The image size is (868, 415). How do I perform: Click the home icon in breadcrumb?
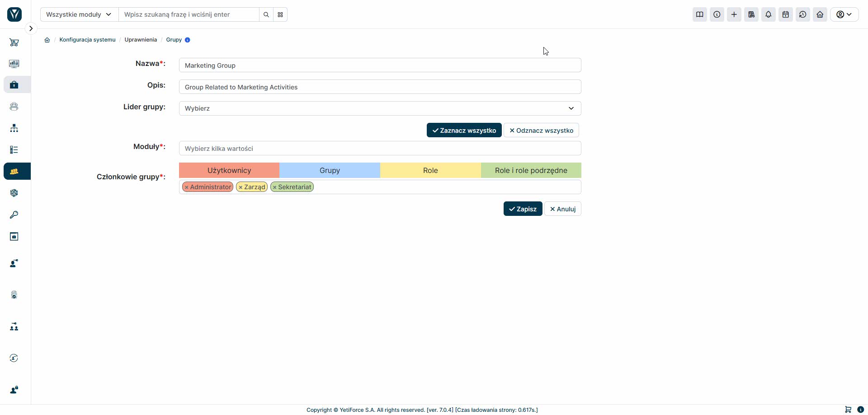pos(47,40)
